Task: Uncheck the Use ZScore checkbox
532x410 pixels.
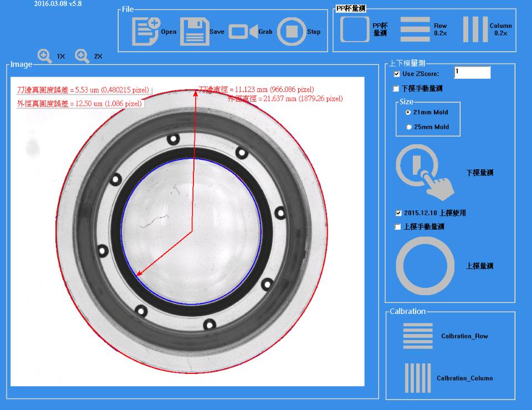Action: (397, 74)
